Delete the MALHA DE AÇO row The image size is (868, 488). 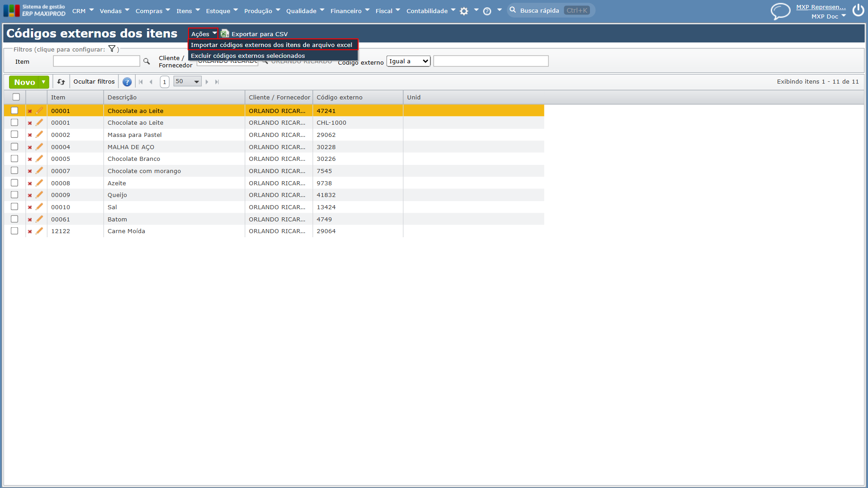click(x=30, y=147)
